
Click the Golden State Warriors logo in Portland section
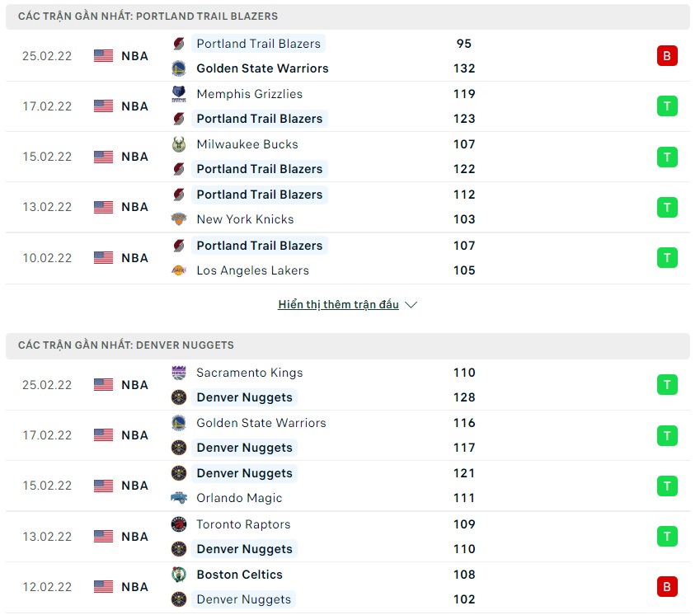(179, 68)
